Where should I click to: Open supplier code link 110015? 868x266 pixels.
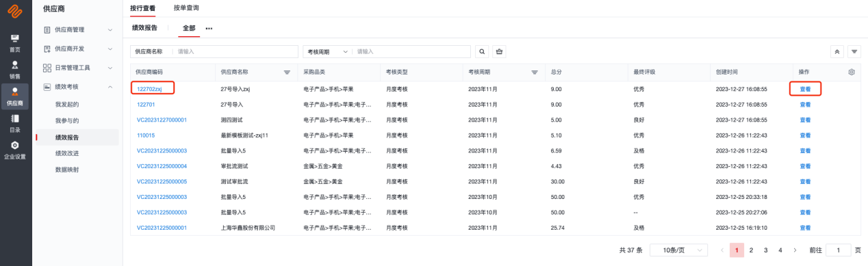pos(146,135)
